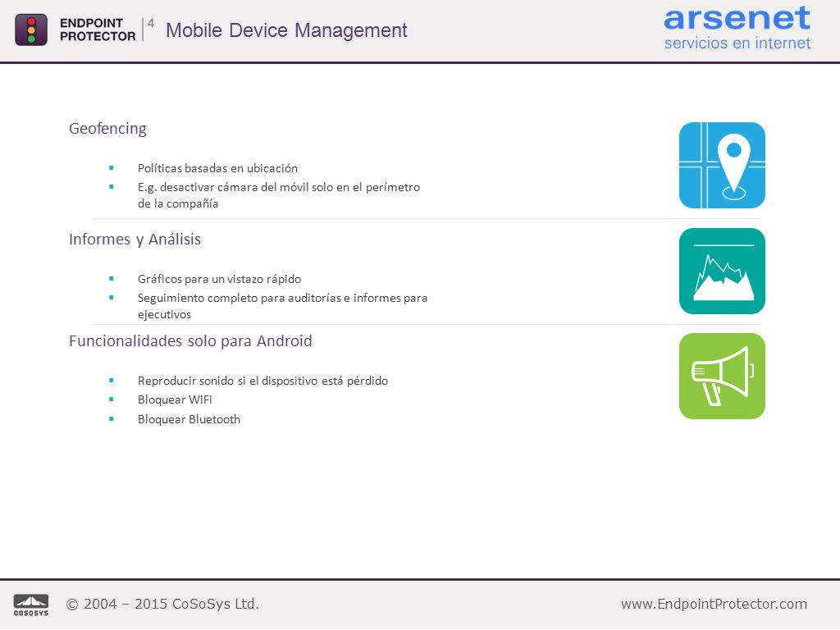Click the teal reports chart icon
The image size is (840, 630).
(x=722, y=271)
